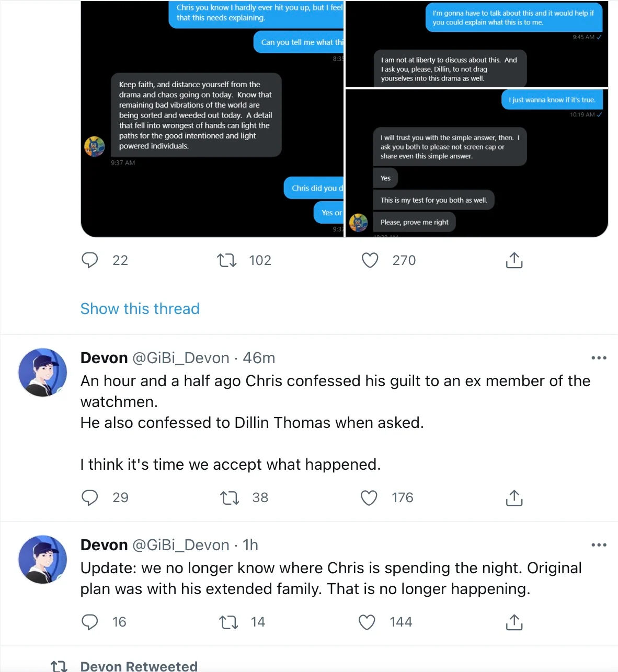This screenshot has height=672, width=618.
Task: Open the bottom-right chat screenshot image
Action: 477,163
